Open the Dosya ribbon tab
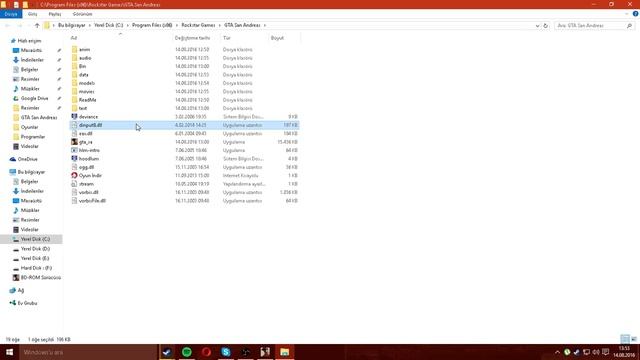The image size is (640, 360). pos(11,14)
